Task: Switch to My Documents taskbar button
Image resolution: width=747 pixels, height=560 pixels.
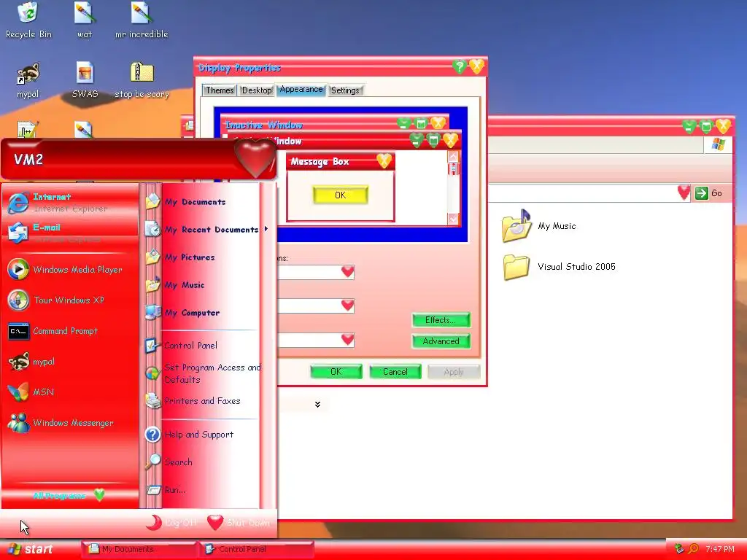Action: [x=138, y=549]
